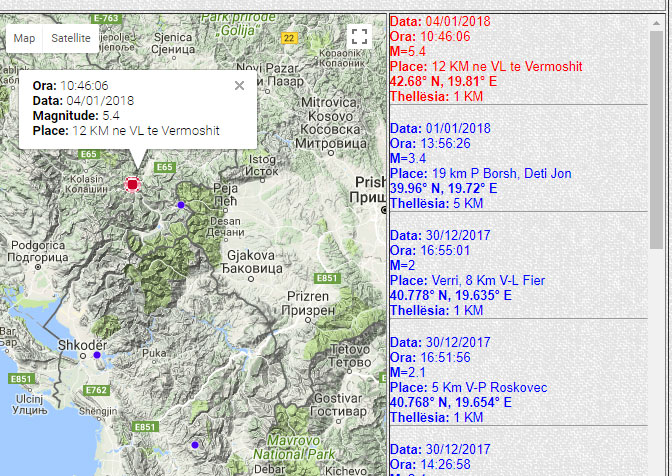Close the earthquake info popup
672x476 pixels.
click(x=239, y=85)
